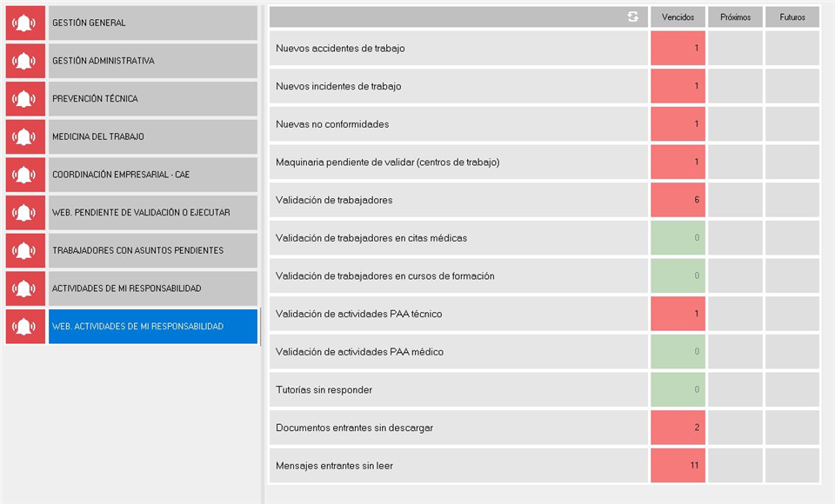The height and width of the screenshot is (504, 835).
Task: Click the bell icon for Coordinación Empresarial - CAE
Action: 25,175
